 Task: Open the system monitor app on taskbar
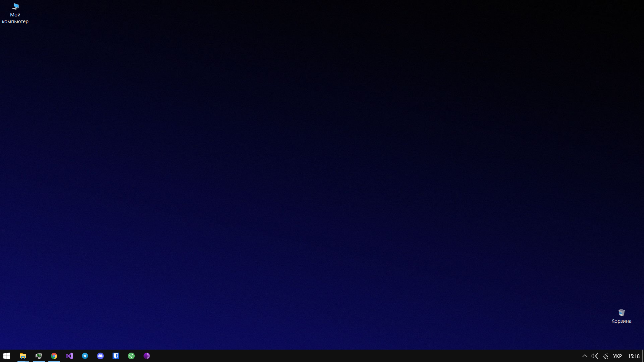[x=39, y=356]
